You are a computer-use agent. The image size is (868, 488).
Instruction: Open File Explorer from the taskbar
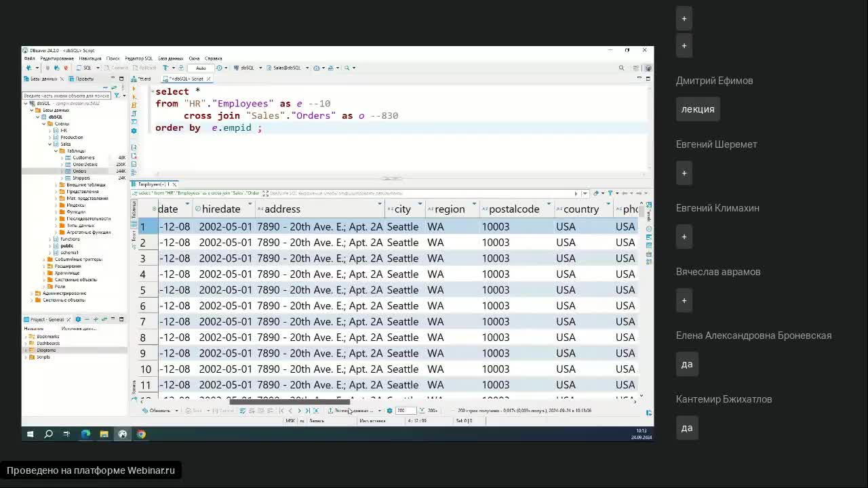[104, 434]
